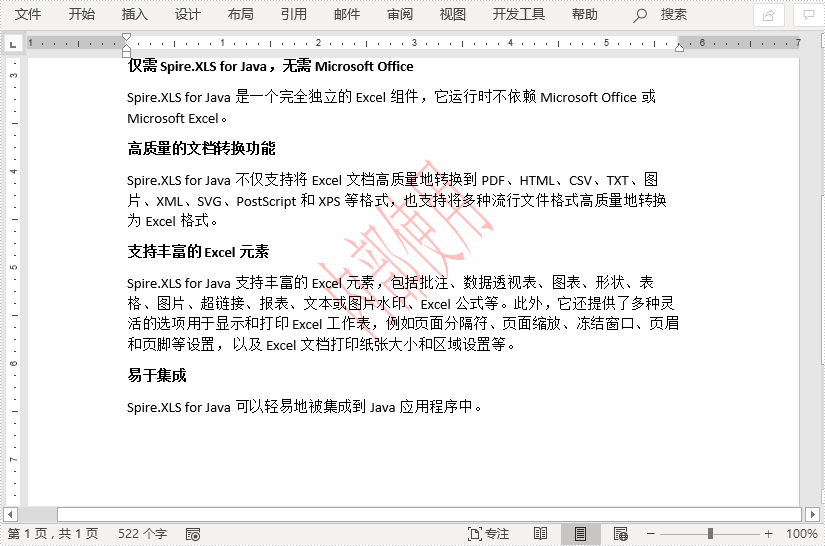Screen dimensions: 825x546
Task: Switch to the 开发工具 tab
Action: pos(518,15)
